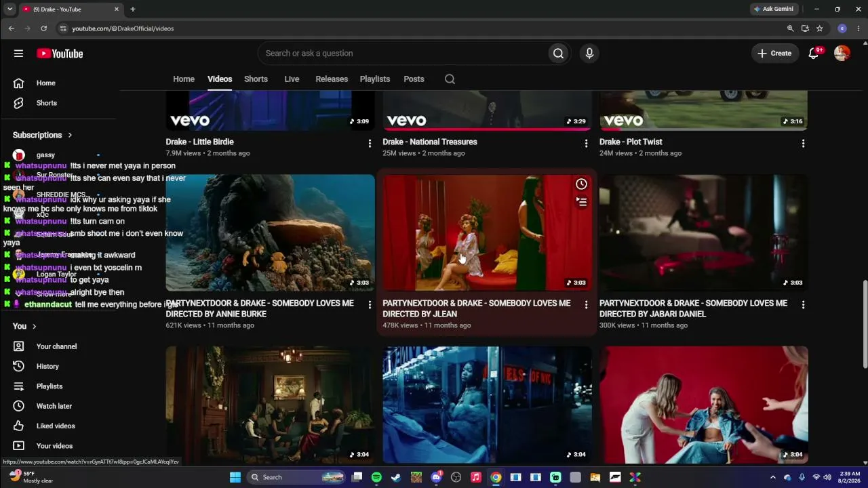868x488 pixels.
Task: Open the options menu for the Jabari Daniel video
Action: [803, 305]
